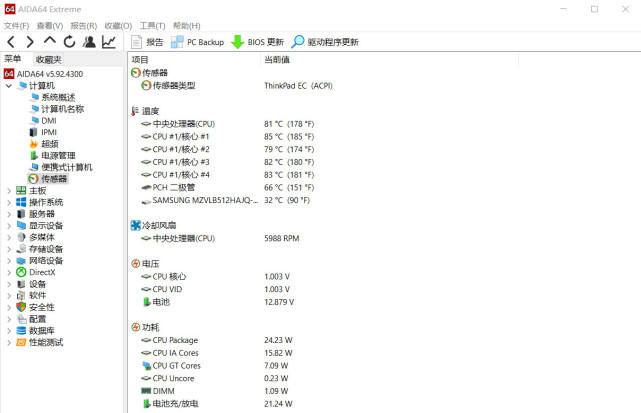Go forward with the right arrow
The height and width of the screenshot is (413, 641).
click(30, 42)
